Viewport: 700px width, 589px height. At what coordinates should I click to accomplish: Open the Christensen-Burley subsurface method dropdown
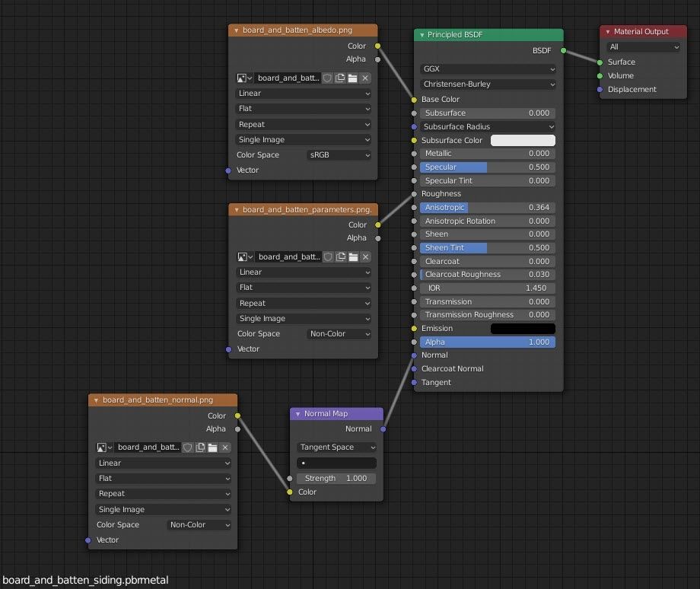(488, 84)
